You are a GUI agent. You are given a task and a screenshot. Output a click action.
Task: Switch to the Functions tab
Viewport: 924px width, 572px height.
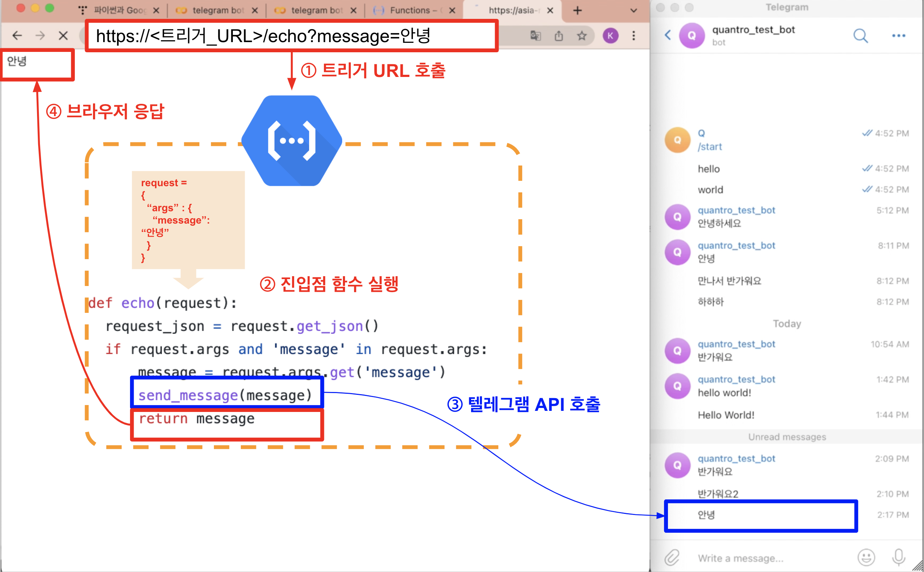click(410, 11)
